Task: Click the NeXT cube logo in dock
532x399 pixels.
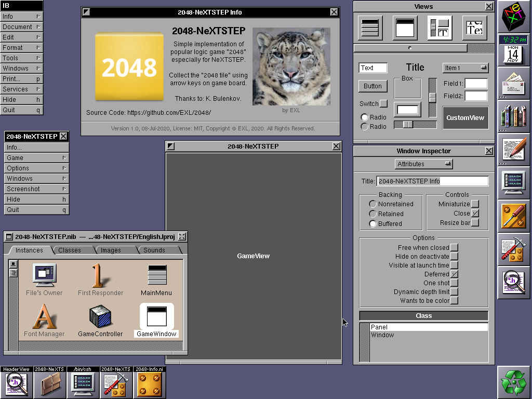Action: coord(515,17)
